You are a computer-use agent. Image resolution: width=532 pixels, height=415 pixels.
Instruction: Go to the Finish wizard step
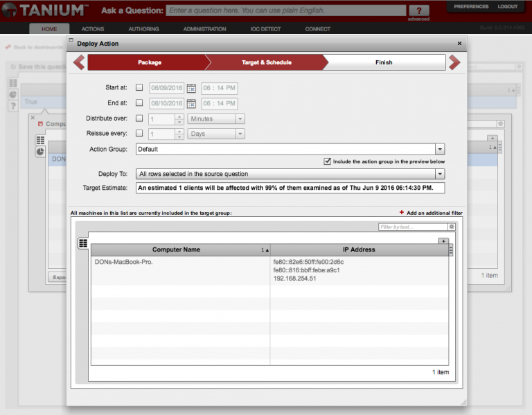[x=384, y=62]
